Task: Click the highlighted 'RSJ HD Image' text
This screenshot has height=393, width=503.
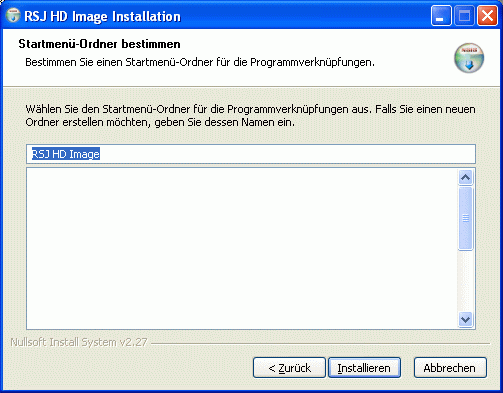Action: coord(66,154)
